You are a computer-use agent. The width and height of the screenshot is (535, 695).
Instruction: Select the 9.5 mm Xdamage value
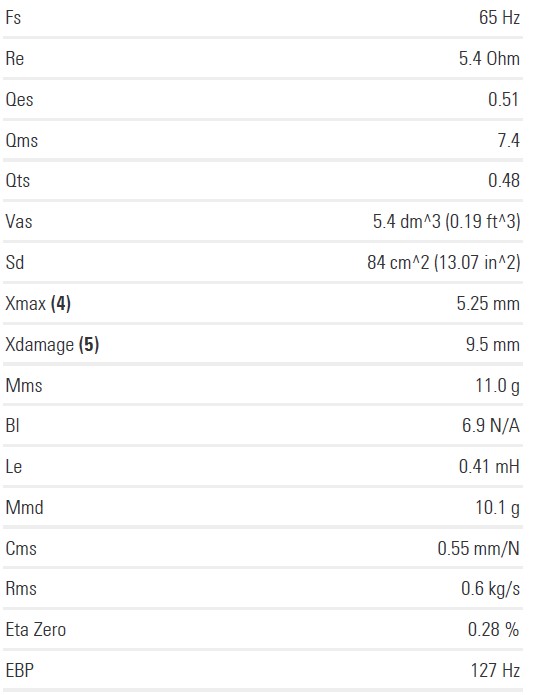tap(492, 345)
